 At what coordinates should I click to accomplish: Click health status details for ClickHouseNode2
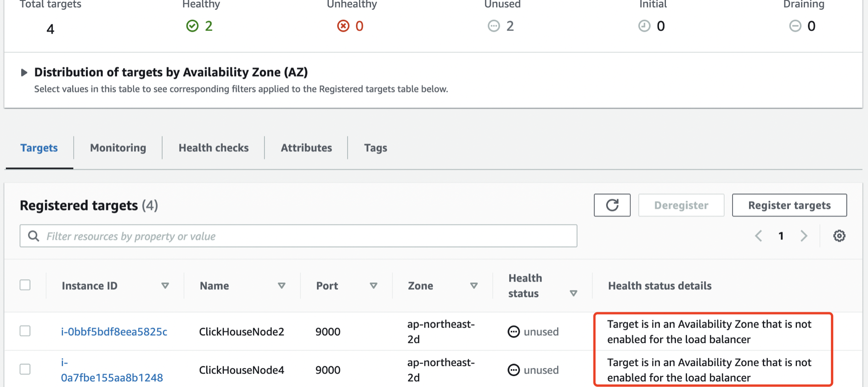[x=709, y=331]
